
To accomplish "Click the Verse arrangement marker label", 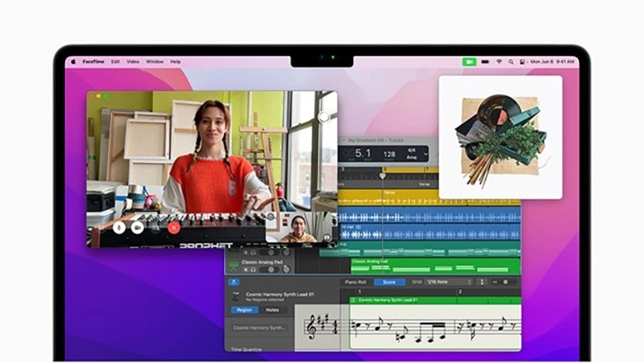I will click(425, 185).
